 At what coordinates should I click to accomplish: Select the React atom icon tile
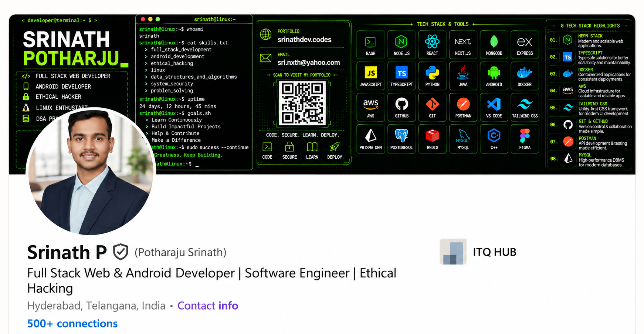tap(432, 44)
